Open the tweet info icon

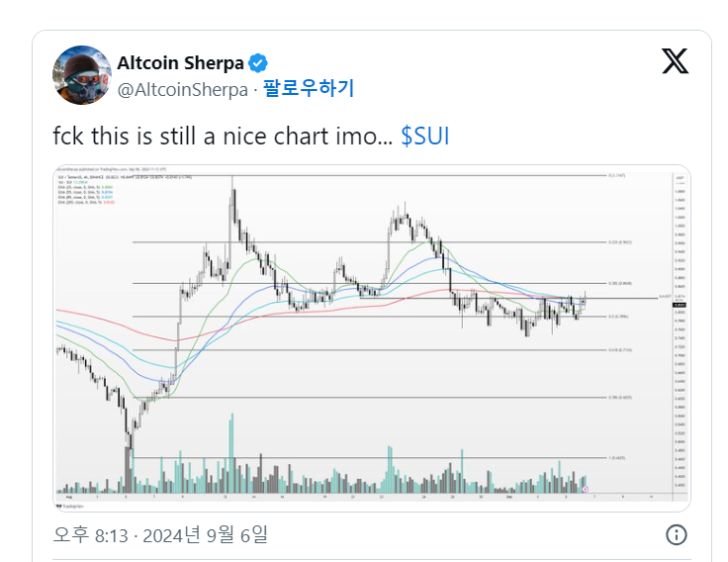pos(677,535)
